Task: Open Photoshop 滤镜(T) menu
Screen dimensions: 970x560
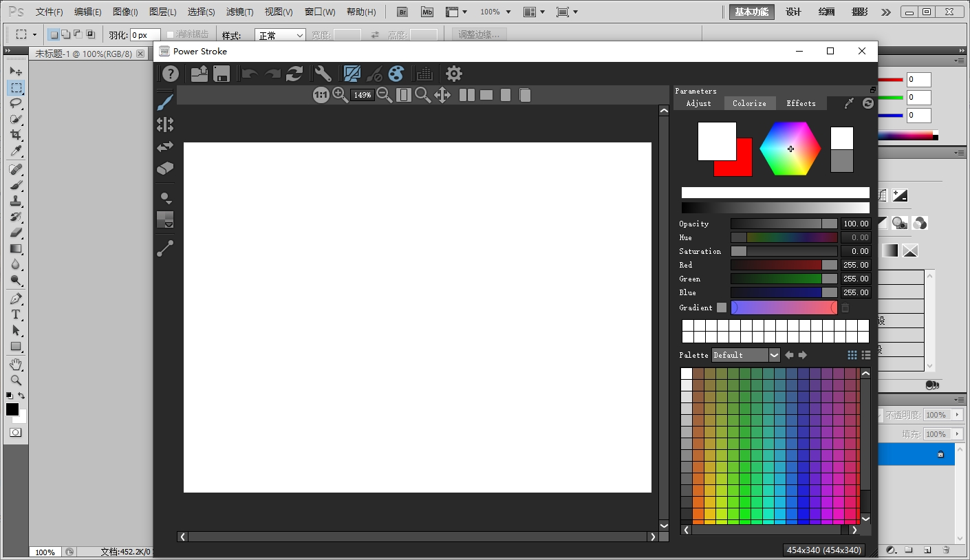Action: click(x=240, y=12)
